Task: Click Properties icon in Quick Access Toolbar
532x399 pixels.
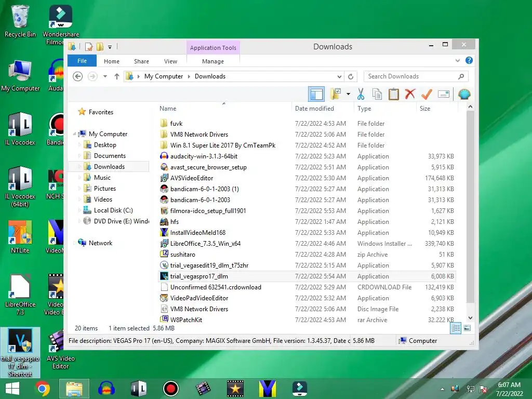Action: pos(89,46)
